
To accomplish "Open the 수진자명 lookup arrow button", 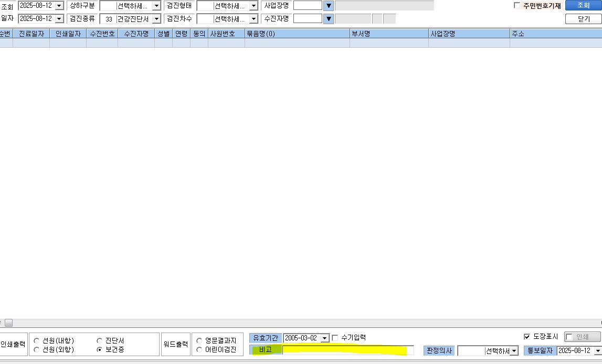I will pyautogui.click(x=329, y=19).
